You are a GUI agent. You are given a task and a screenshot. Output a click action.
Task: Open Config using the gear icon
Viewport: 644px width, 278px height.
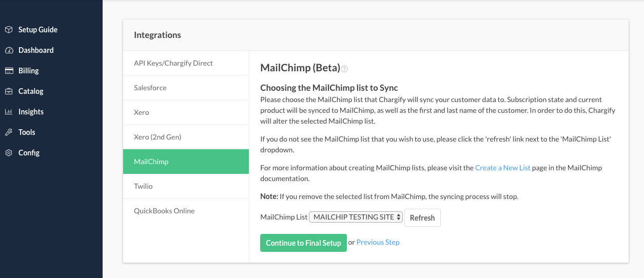pos(9,153)
